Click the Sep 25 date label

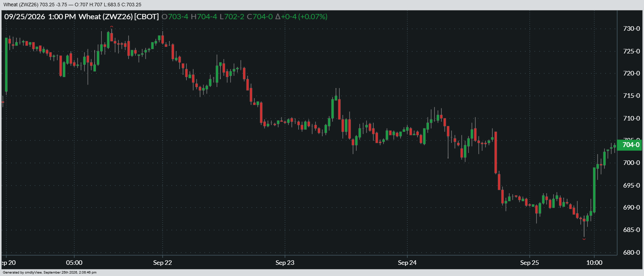tap(529, 263)
